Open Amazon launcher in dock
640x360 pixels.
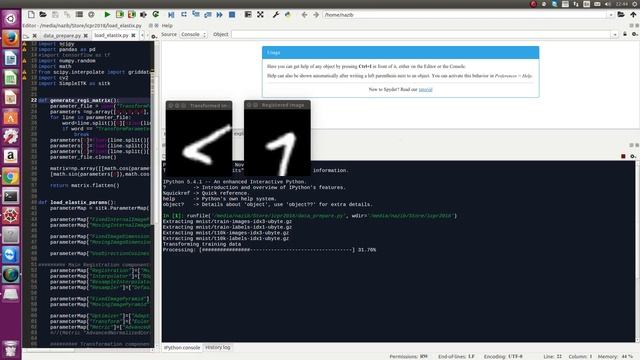[11, 156]
